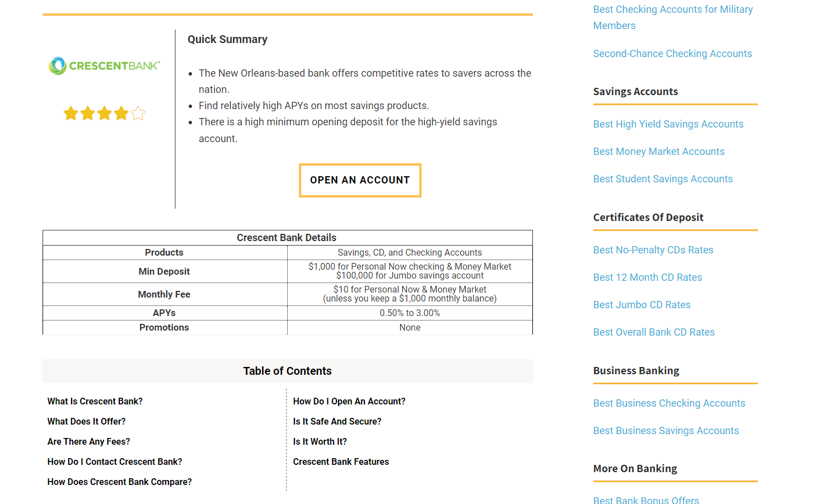Click the Certificates Of Deposit sidebar heading
This screenshot has width=838, height=504.
point(648,218)
